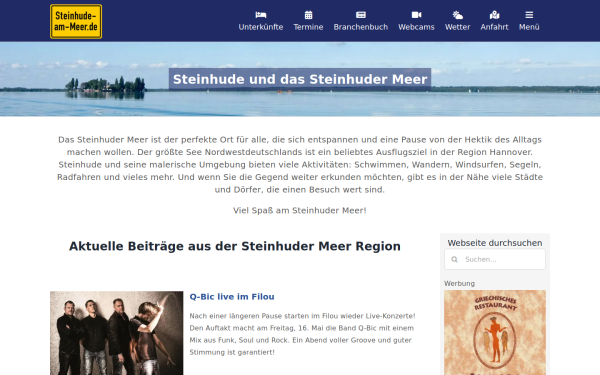Image resolution: width=600 pixels, height=375 pixels.
Task: Open the Termine menu label
Action: point(308,27)
